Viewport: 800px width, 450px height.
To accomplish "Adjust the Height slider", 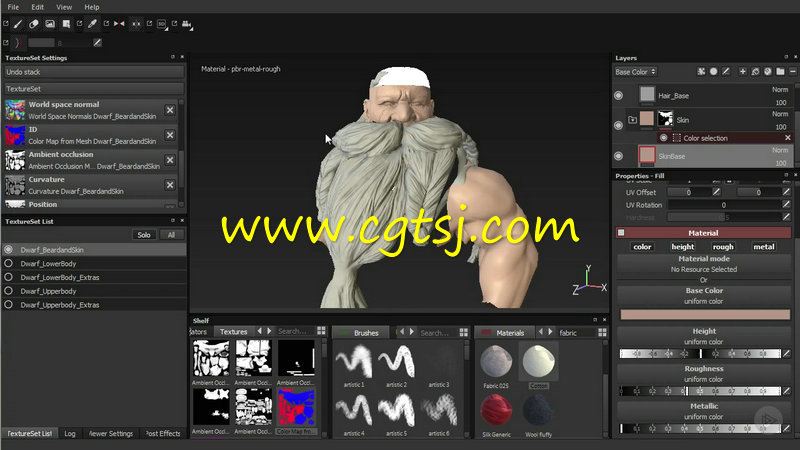I will click(699, 353).
